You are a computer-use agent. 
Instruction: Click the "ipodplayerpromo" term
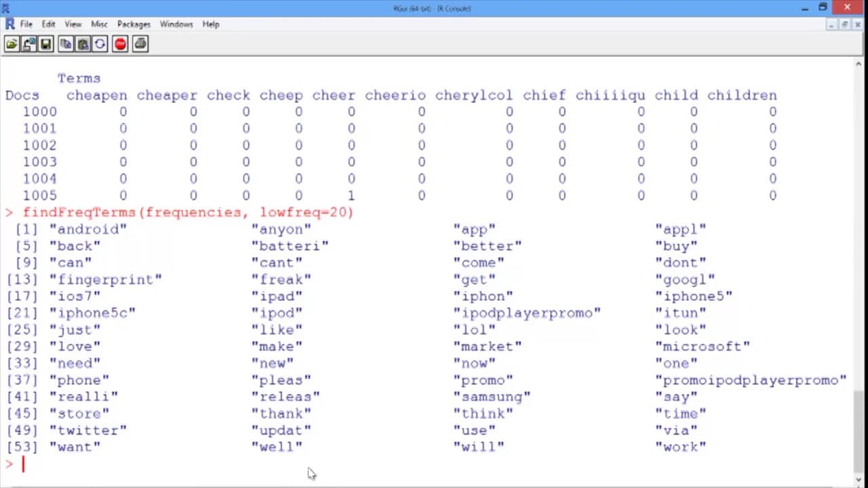tap(527, 313)
